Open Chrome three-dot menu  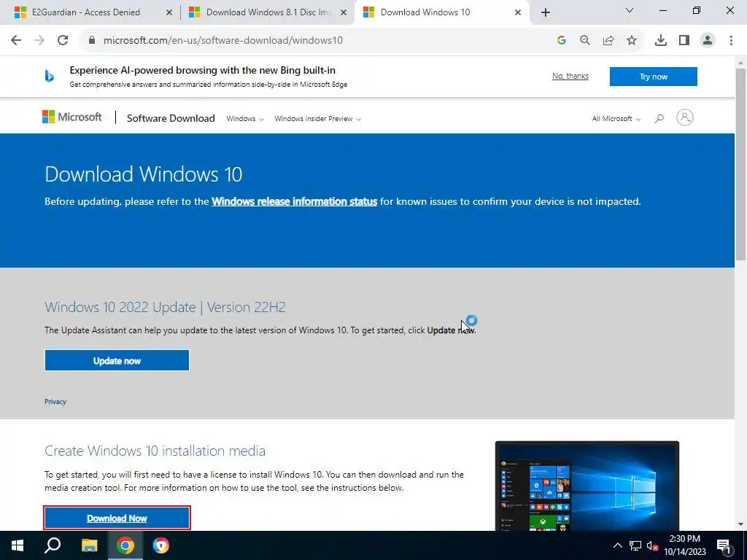click(x=731, y=41)
